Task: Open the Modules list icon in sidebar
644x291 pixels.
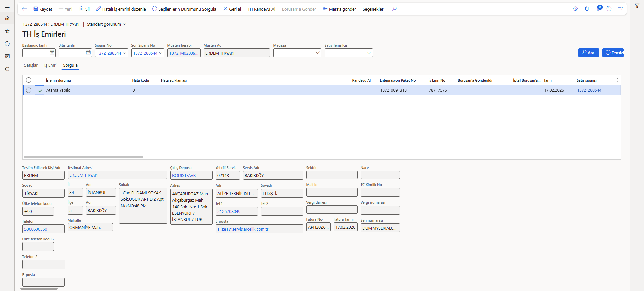Action: pos(7,69)
